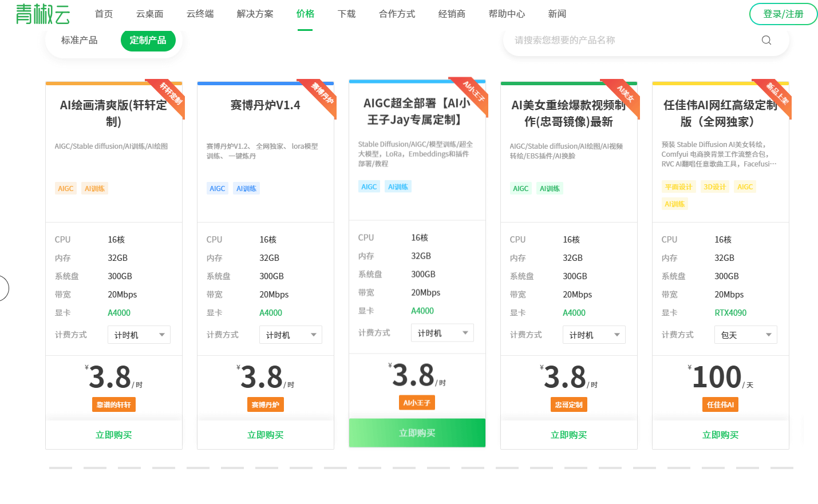Switch to the 定制产品 tab
Screen dimensions: 818x504
point(148,40)
